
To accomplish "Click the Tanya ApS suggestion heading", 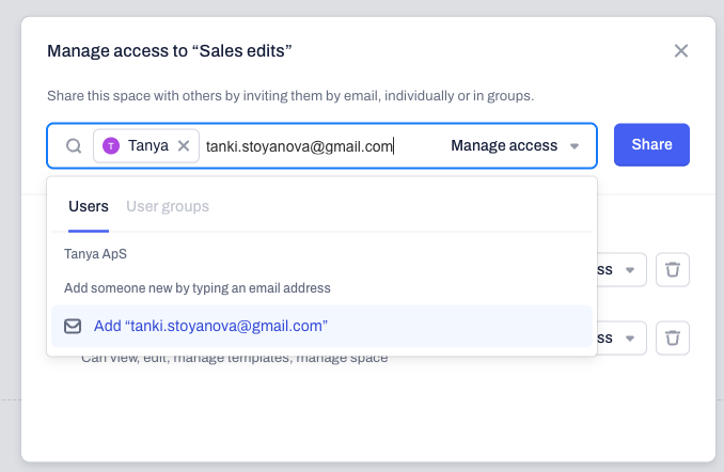I will (96, 254).
